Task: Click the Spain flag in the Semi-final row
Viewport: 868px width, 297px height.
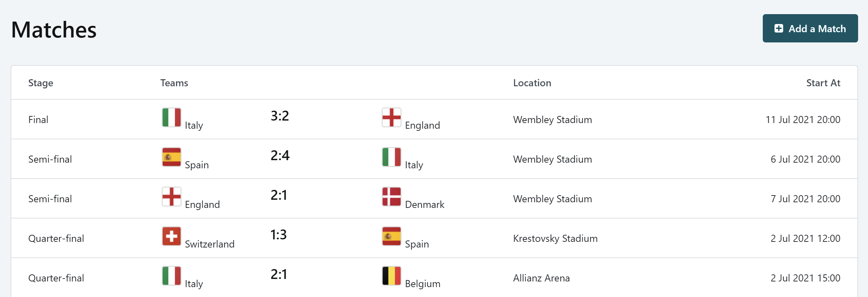Action: pyautogui.click(x=172, y=157)
